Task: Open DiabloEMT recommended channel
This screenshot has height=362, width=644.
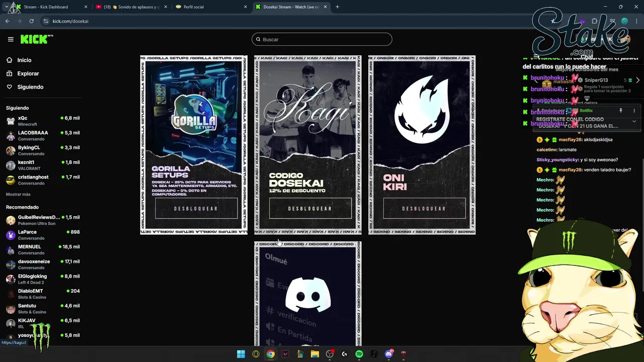Action: pyautogui.click(x=43, y=294)
